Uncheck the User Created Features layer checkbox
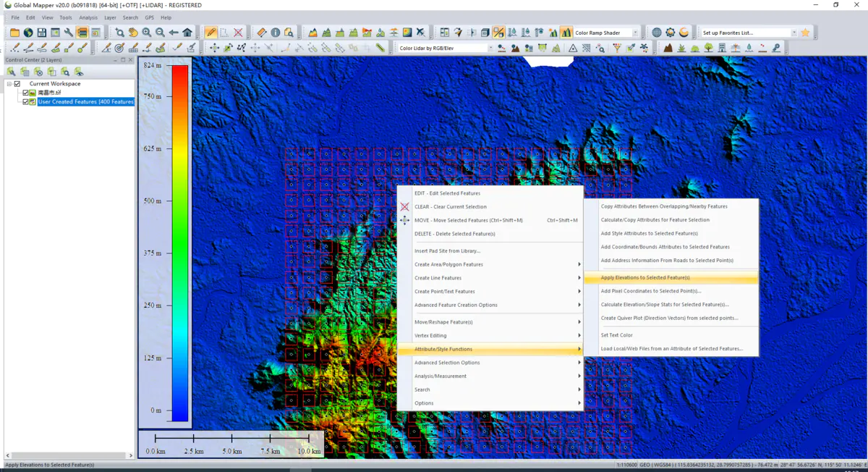The image size is (868, 472). pos(25,101)
